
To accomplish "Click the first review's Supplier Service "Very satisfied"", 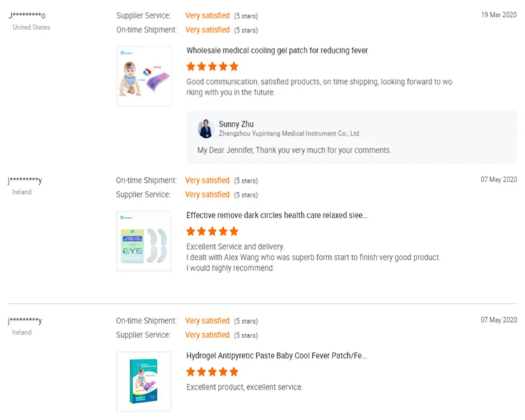I will 207,15.
